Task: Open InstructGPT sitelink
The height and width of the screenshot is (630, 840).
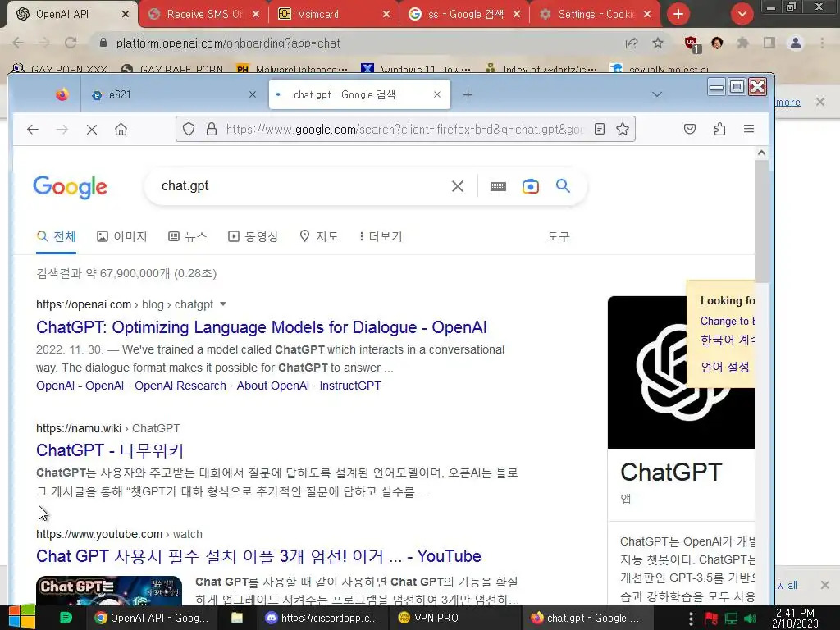Action: (350, 386)
